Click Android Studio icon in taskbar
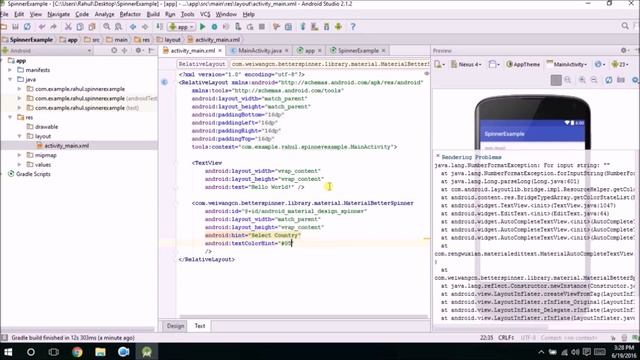This screenshot has width=640, height=360. pyautogui.click(x=147, y=352)
